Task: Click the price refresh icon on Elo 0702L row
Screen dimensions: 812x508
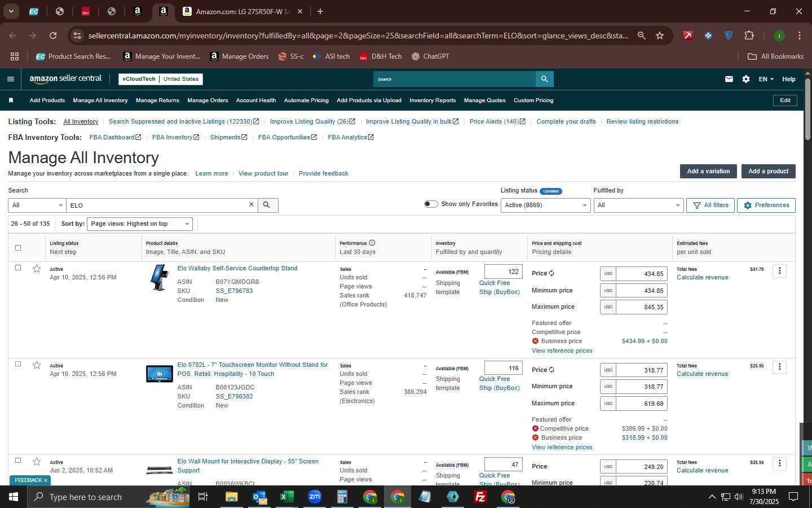Action: (551, 370)
